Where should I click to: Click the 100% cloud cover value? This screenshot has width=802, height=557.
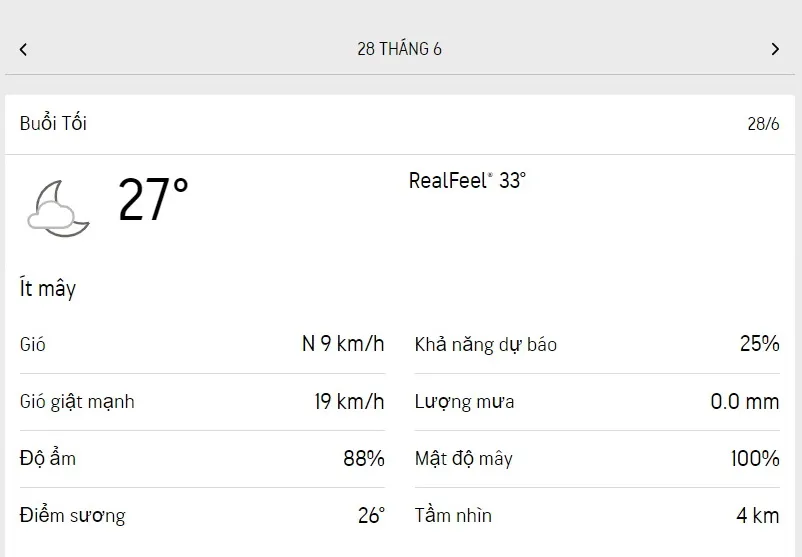[x=755, y=459]
